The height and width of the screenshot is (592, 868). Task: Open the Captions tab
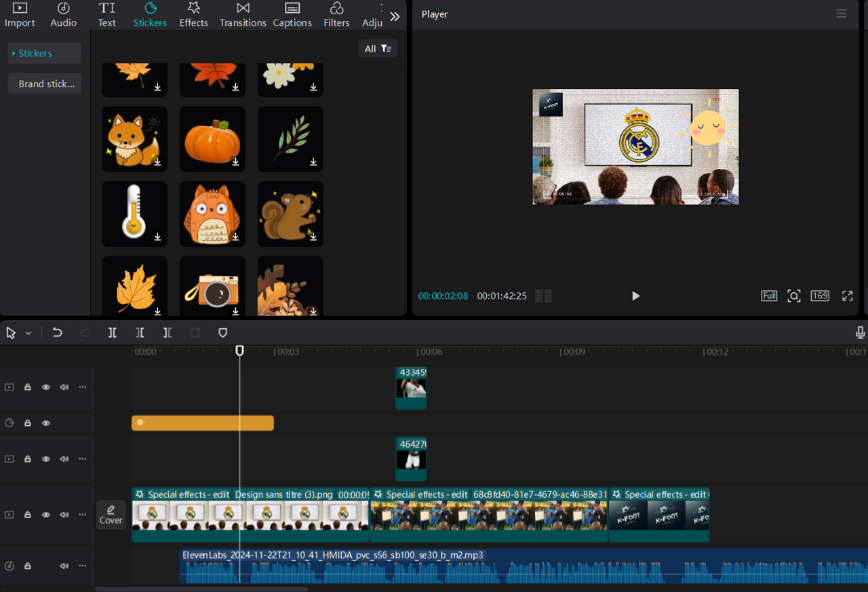[292, 15]
